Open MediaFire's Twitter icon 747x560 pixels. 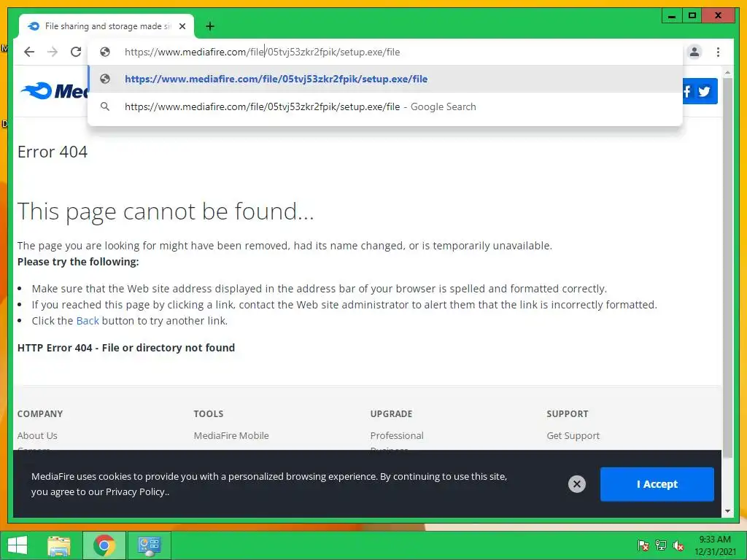[x=705, y=91]
